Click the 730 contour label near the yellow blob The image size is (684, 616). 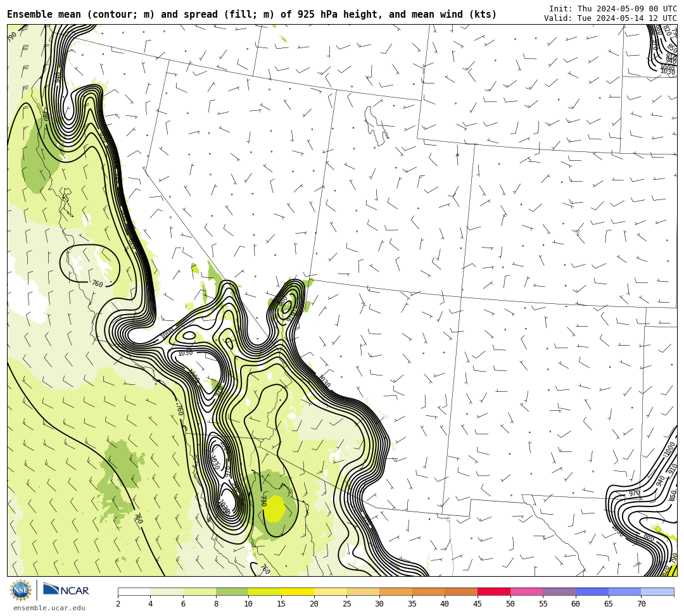pyautogui.click(x=263, y=500)
